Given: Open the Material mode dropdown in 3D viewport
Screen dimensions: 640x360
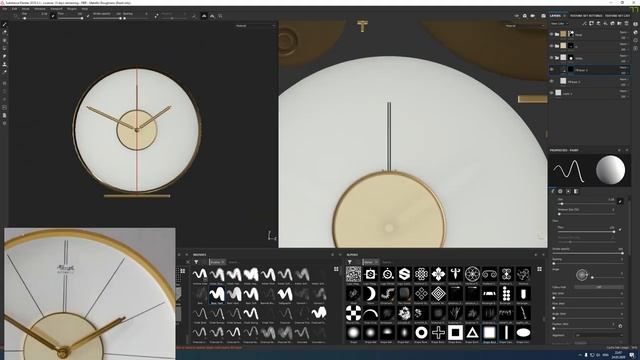Looking at the screenshot, I should pos(255,26).
